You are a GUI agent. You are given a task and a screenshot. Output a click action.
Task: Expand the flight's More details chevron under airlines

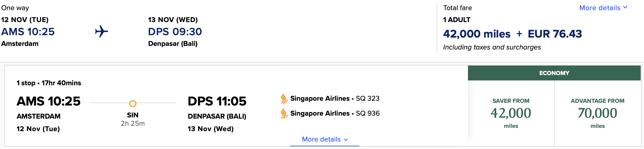[346, 139]
